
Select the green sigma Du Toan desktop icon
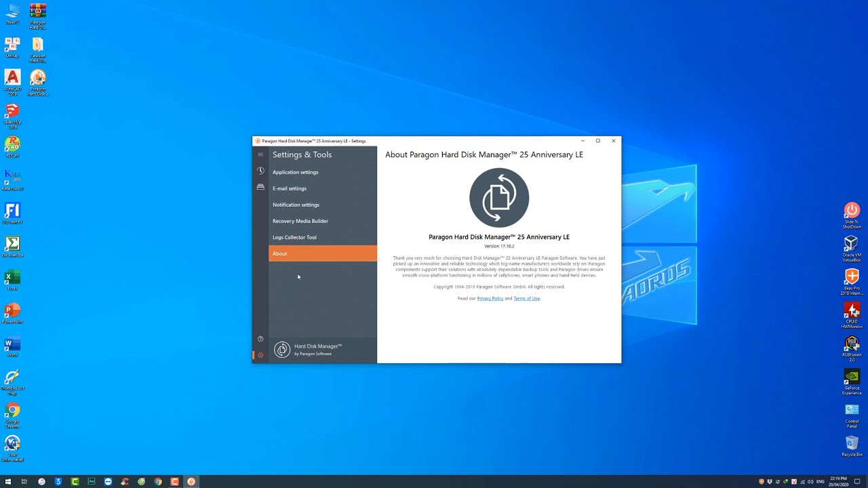tap(12, 246)
